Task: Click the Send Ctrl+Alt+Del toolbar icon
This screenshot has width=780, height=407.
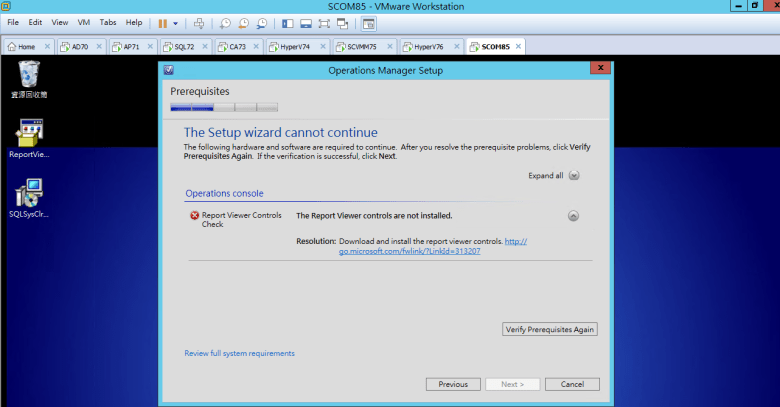Action: [199, 22]
